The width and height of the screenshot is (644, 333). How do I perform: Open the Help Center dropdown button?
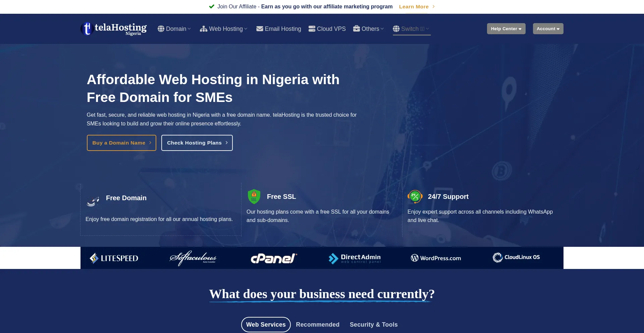506,29
